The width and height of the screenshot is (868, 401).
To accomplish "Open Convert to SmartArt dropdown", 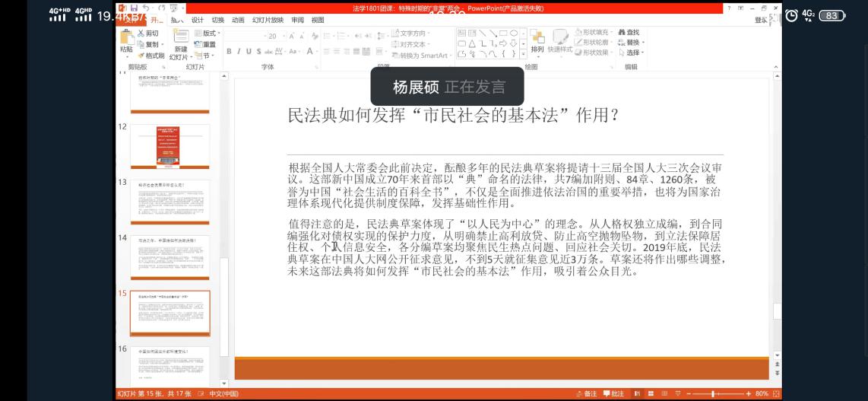I will click(423, 56).
